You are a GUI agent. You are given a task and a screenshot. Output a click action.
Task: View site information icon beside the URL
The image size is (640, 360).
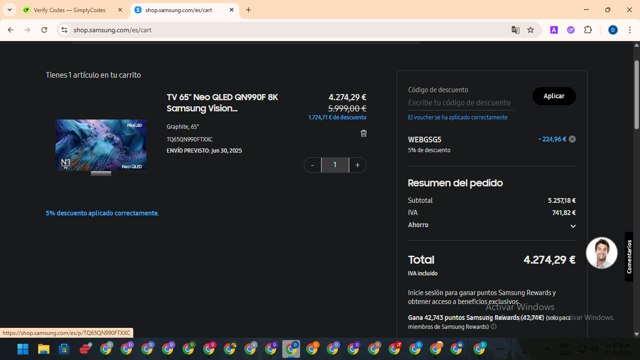64,30
